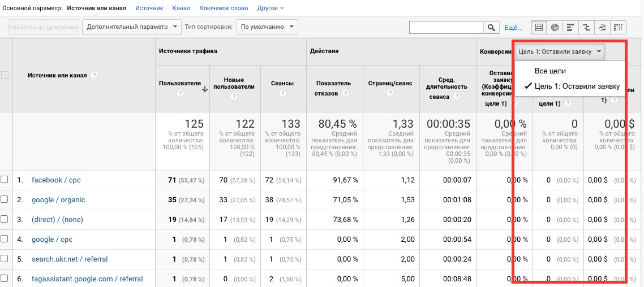Click the search magnifier button

point(491,27)
